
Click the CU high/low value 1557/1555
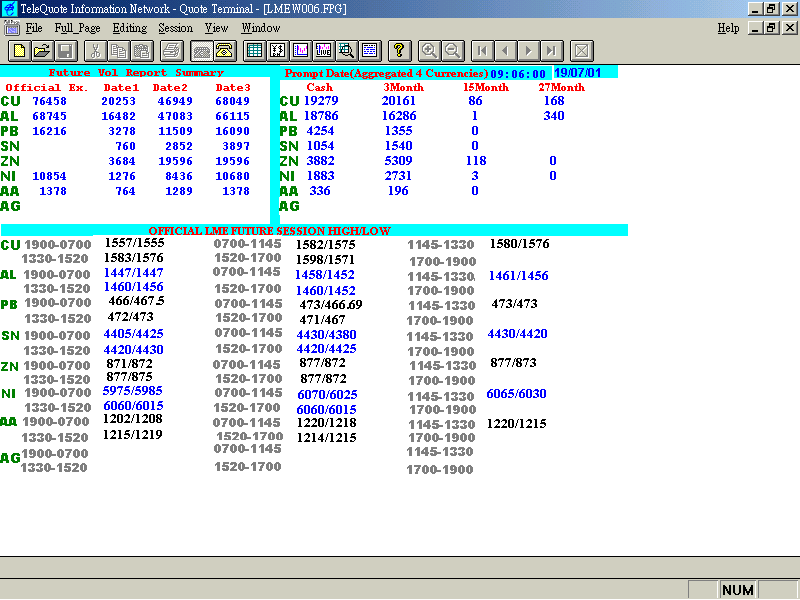[135, 243]
